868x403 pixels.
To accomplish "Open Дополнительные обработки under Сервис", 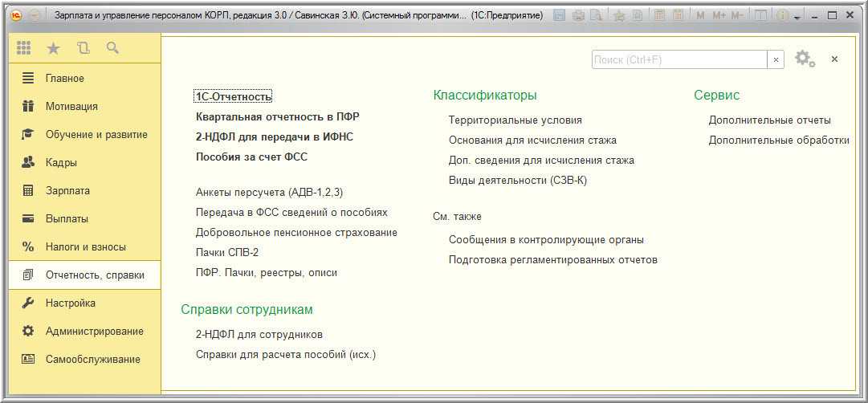I will [x=779, y=140].
